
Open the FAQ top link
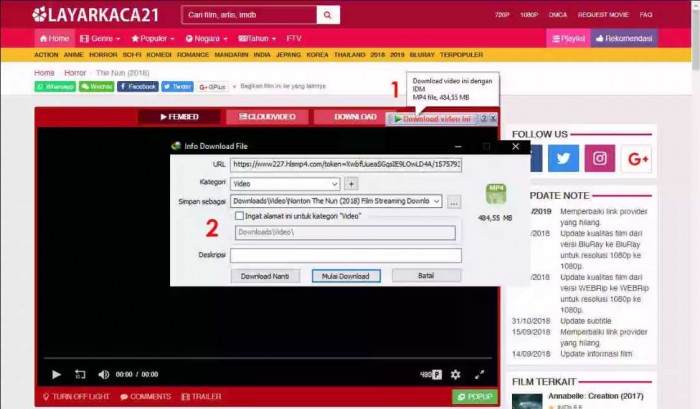point(646,15)
